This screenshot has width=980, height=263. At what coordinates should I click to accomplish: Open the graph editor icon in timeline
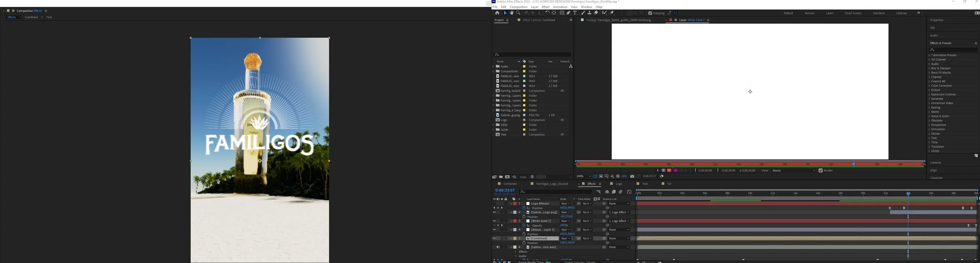pyautogui.click(x=629, y=192)
